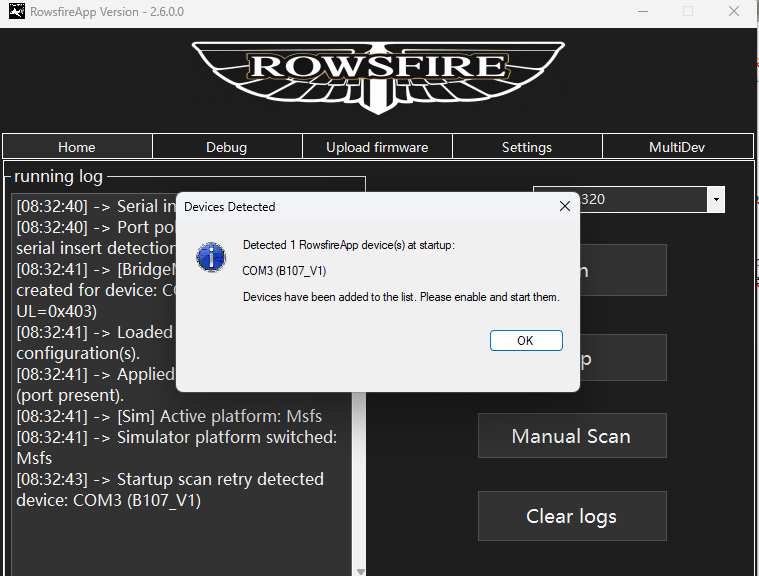Clear logs with the Clear logs button
The height and width of the screenshot is (576, 759).
572,516
